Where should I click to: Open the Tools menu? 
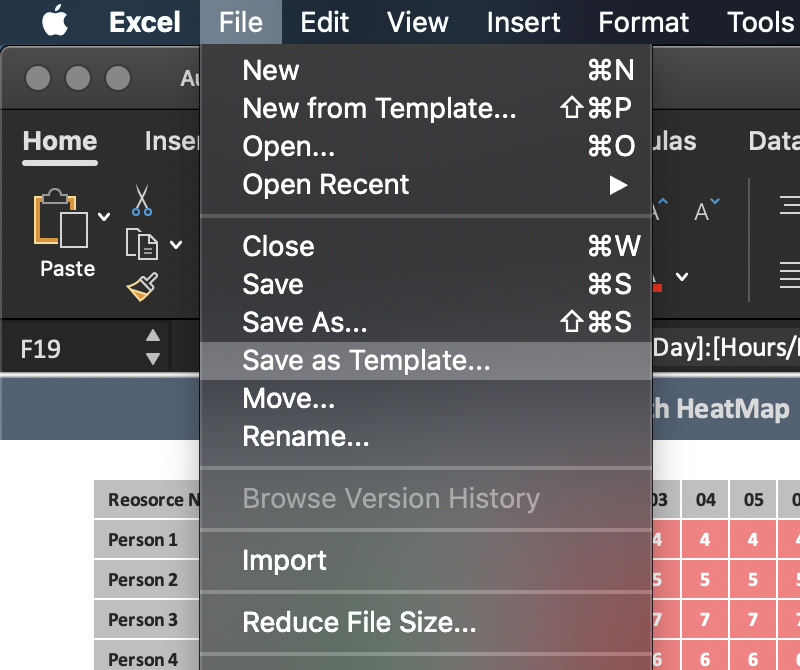[760, 22]
